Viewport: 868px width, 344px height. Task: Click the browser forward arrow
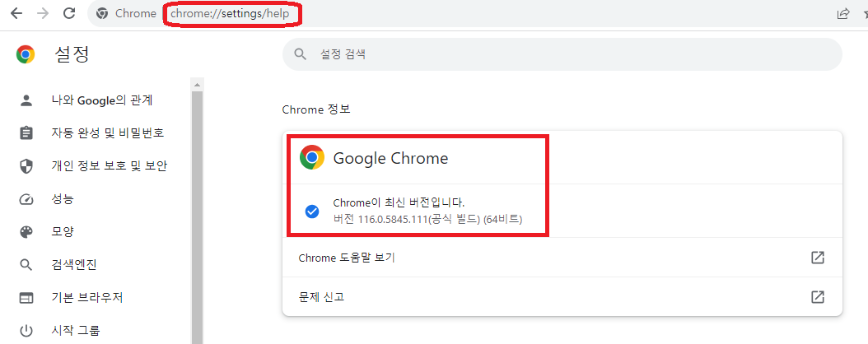pyautogui.click(x=42, y=13)
